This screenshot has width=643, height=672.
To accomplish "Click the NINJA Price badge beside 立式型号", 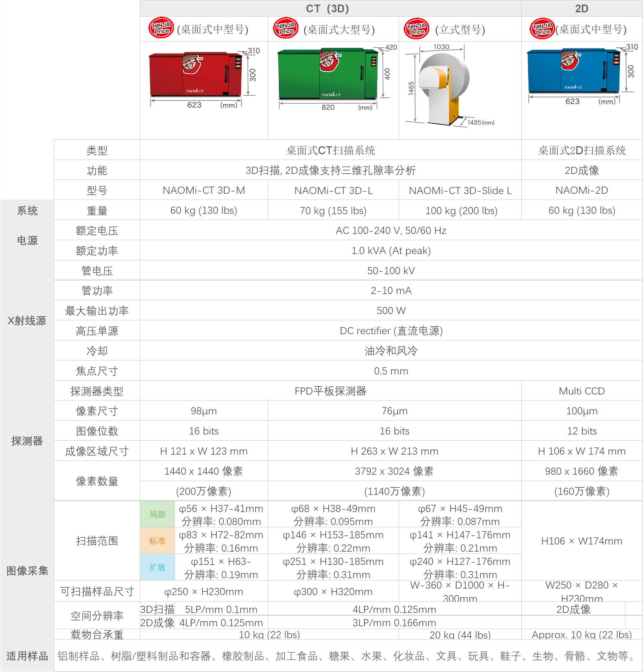I will [x=417, y=29].
